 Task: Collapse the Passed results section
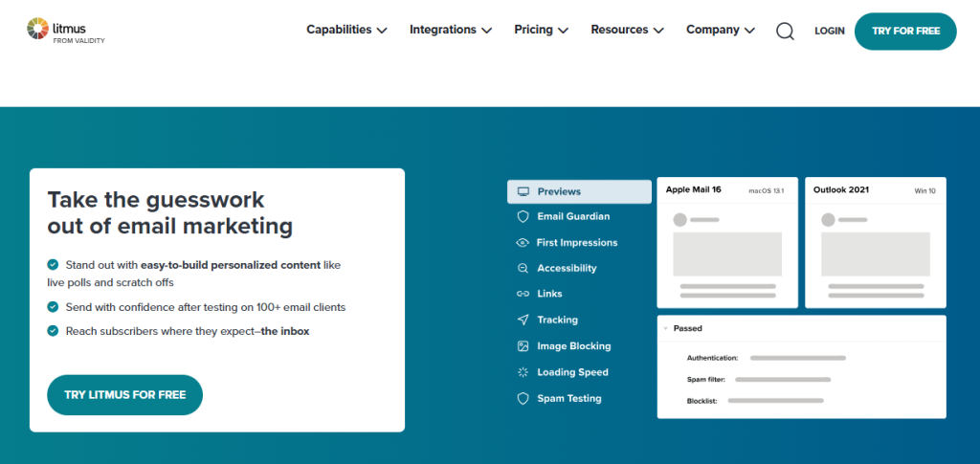[x=666, y=328]
